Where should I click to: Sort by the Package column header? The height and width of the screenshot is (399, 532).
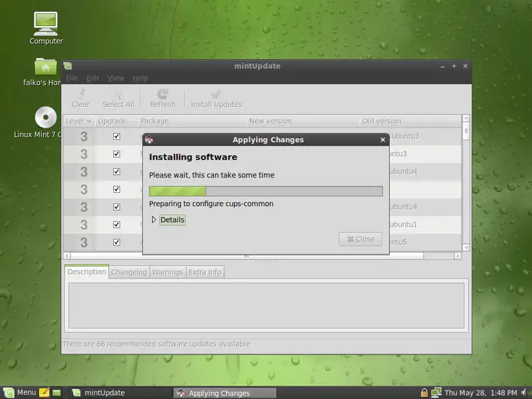(x=192, y=121)
